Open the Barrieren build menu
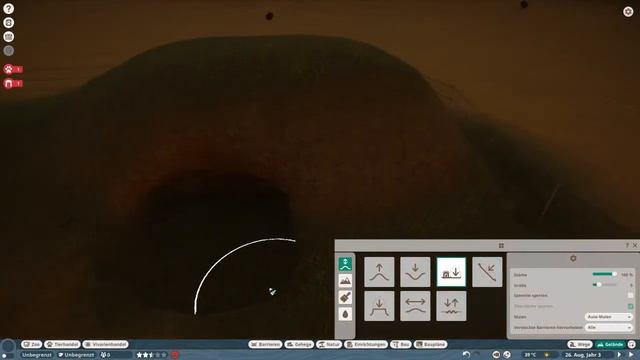This screenshot has height=360, width=640. click(265, 344)
